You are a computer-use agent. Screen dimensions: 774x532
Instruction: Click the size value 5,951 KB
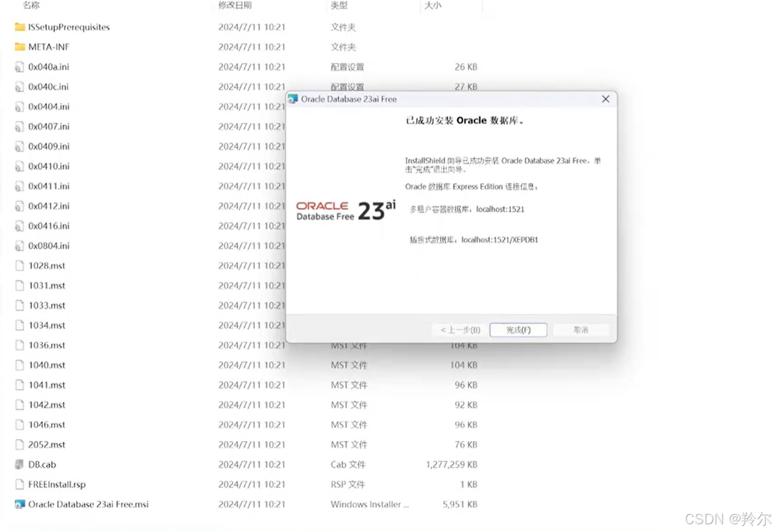[x=460, y=504]
